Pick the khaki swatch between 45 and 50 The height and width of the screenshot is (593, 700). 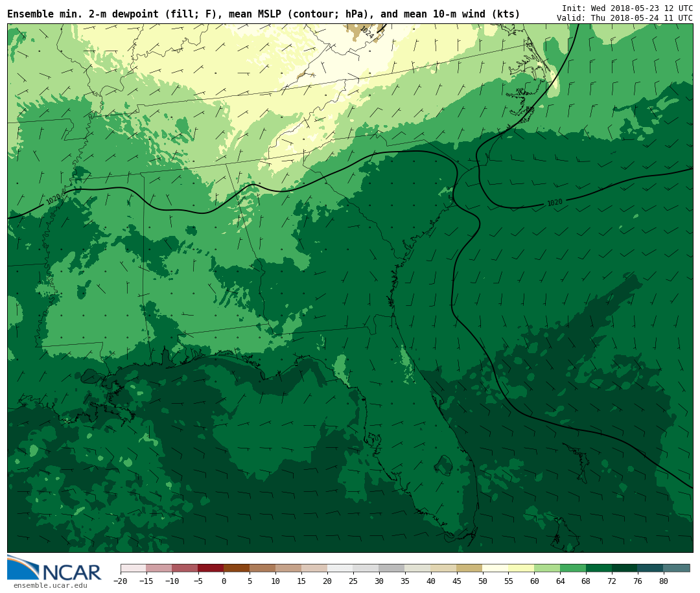pos(470,568)
